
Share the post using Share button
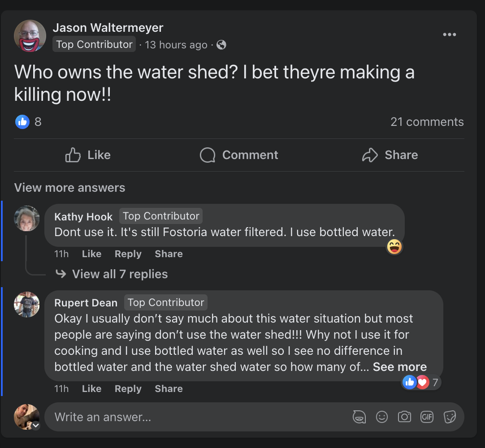tap(390, 155)
